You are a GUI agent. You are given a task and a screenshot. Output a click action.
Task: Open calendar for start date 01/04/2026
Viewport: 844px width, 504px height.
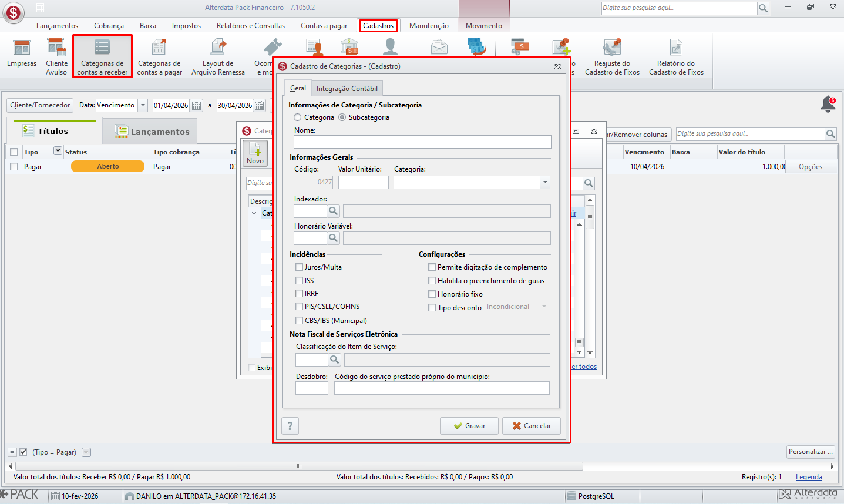click(197, 106)
